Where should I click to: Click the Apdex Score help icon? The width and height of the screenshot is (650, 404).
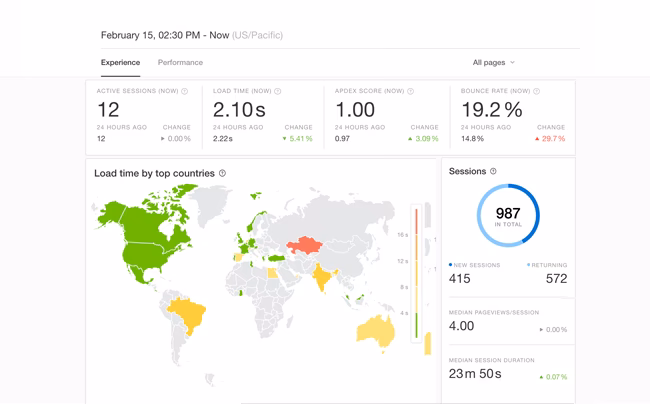(x=410, y=91)
